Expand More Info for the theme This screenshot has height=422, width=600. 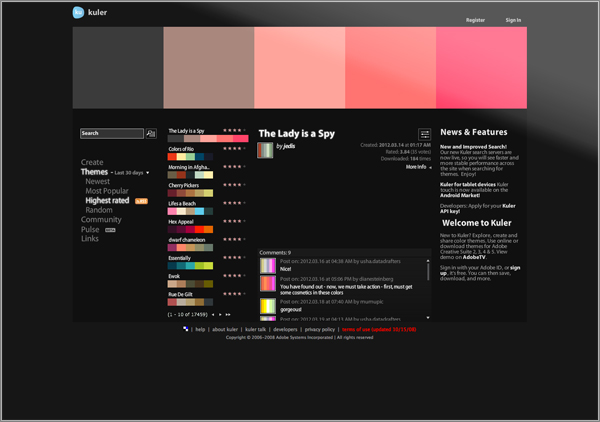(x=419, y=167)
